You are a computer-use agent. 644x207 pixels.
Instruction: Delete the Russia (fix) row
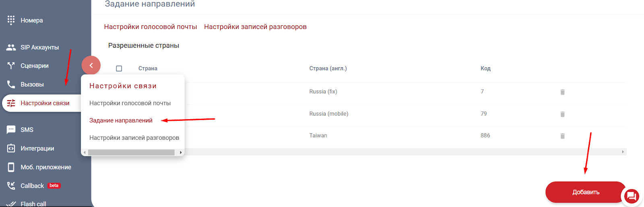(562, 92)
